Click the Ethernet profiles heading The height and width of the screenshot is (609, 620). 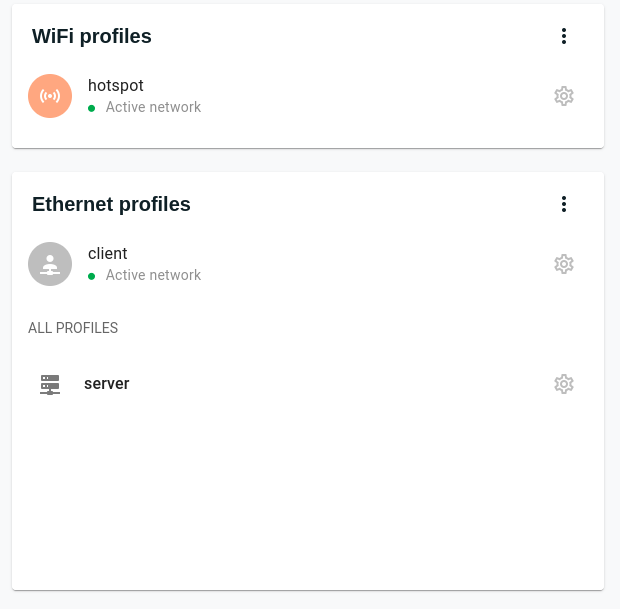(111, 204)
